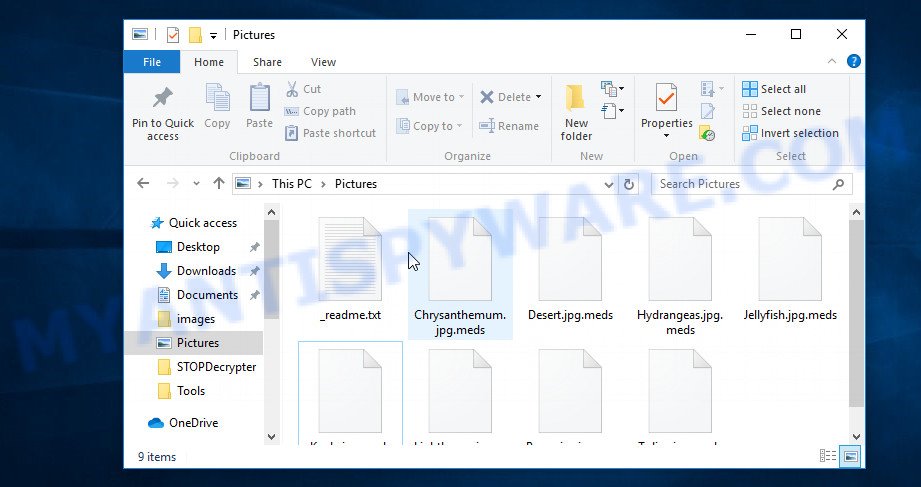Select Desktop in navigation pane
This screenshot has width=921, height=487.
pos(198,247)
